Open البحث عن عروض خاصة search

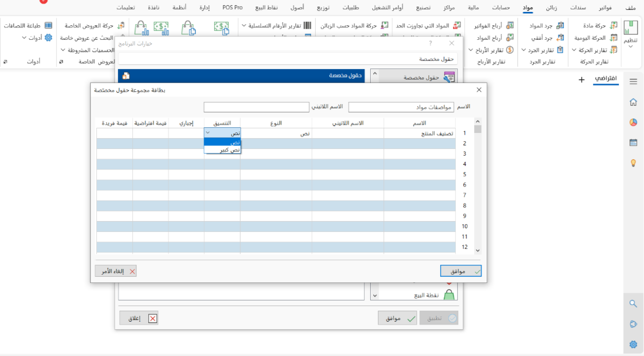pyautogui.click(x=91, y=38)
